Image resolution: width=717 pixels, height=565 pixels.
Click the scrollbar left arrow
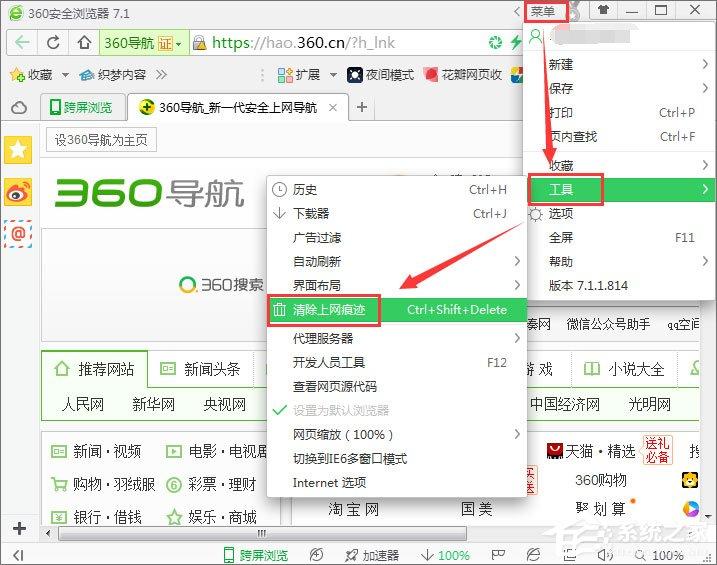48,533
